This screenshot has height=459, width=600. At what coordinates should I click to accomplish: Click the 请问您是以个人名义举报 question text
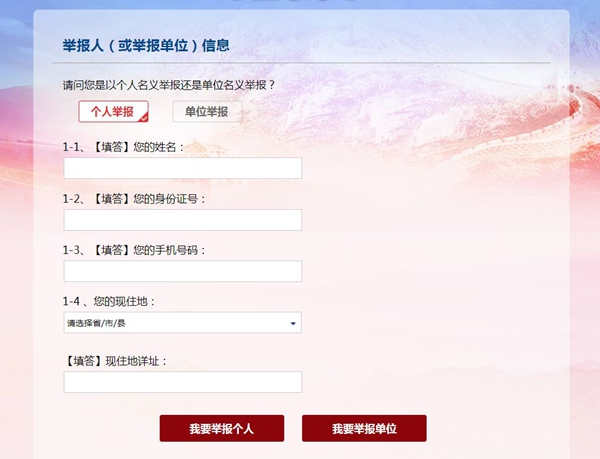[x=168, y=84]
